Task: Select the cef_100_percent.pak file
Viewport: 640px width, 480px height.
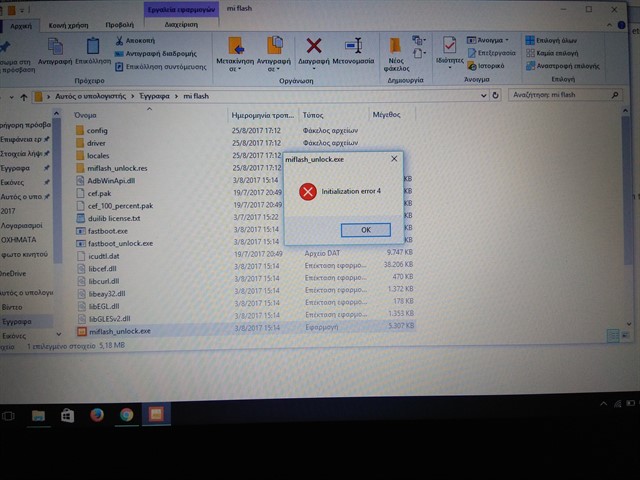Action: pyautogui.click(x=120, y=206)
